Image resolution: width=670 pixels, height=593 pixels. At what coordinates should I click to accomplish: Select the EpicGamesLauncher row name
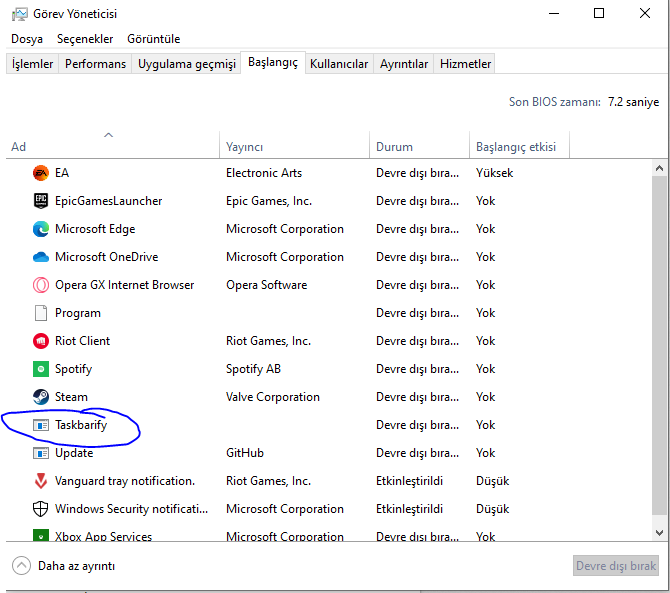(x=109, y=201)
